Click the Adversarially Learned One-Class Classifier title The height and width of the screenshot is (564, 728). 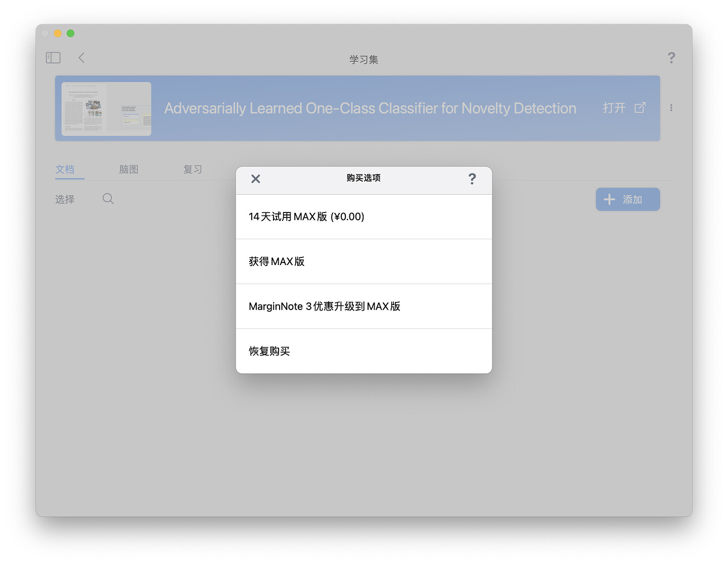pos(370,108)
